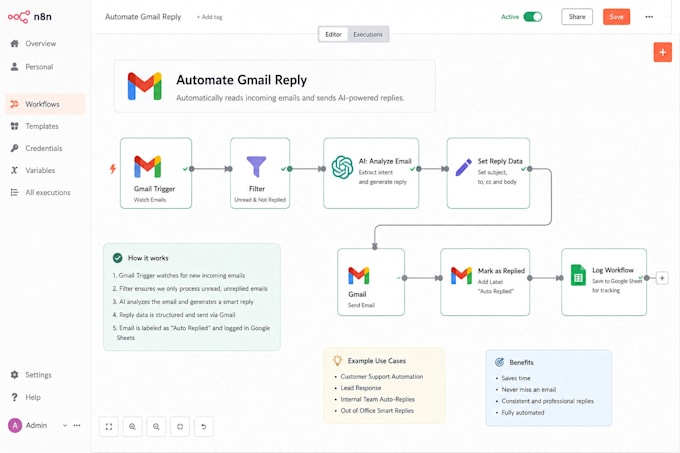Viewport: 680px width, 453px height.
Task: Switch to the Editor tab
Action: [333, 34]
